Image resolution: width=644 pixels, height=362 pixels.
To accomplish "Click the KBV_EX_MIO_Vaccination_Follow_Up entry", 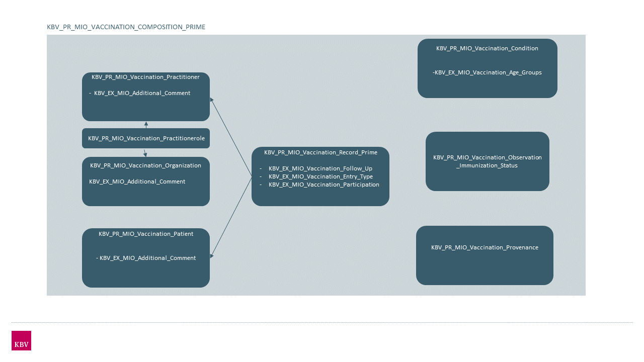I will point(320,168).
